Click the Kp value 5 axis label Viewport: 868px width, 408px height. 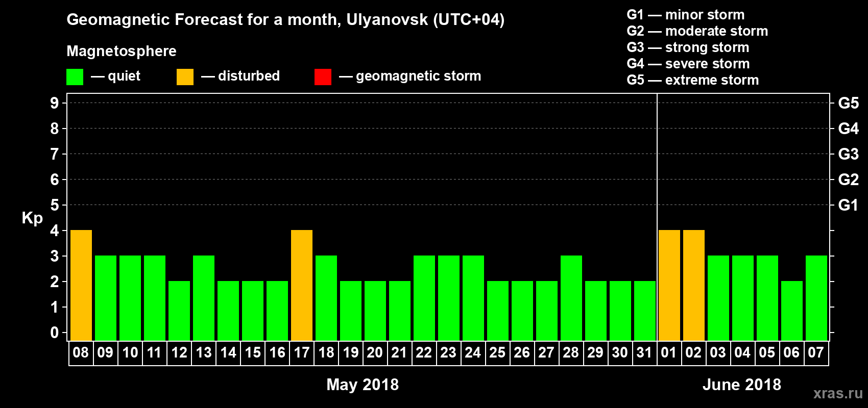coord(55,205)
